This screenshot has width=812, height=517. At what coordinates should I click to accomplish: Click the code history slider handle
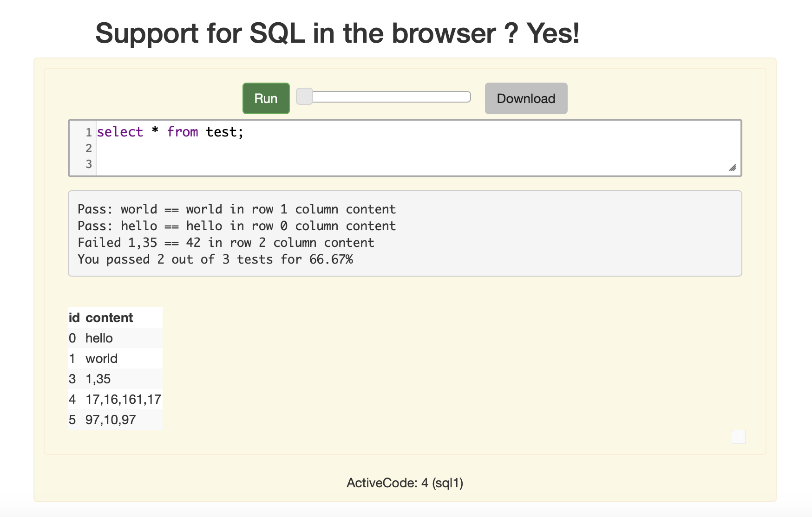tap(304, 97)
